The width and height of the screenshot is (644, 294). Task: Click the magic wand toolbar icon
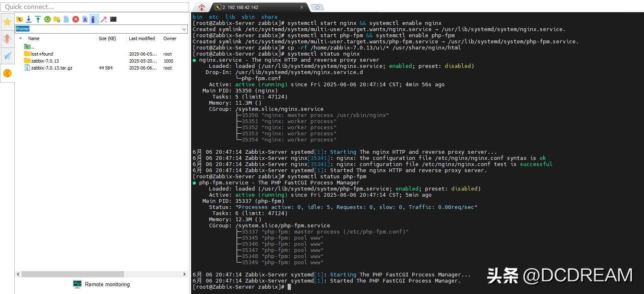[104, 19]
